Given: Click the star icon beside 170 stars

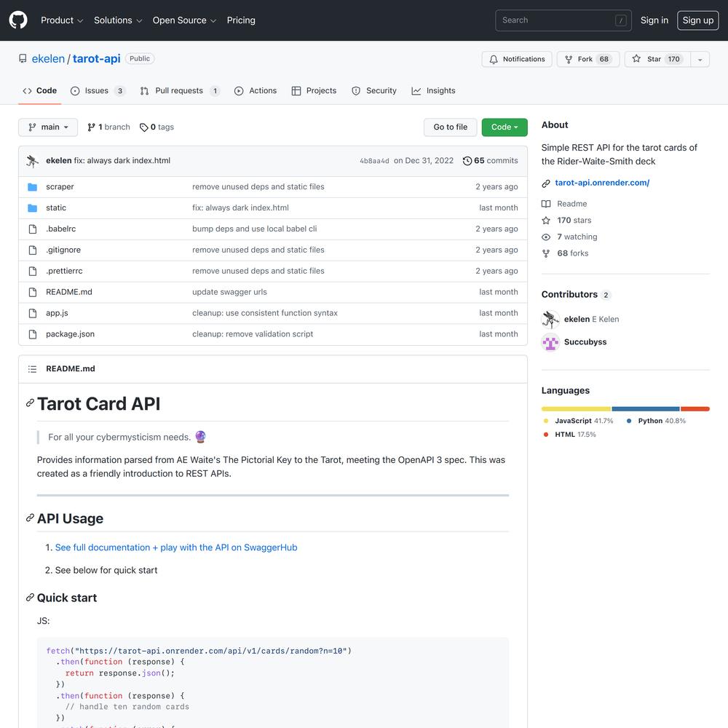Looking at the screenshot, I should (546, 221).
